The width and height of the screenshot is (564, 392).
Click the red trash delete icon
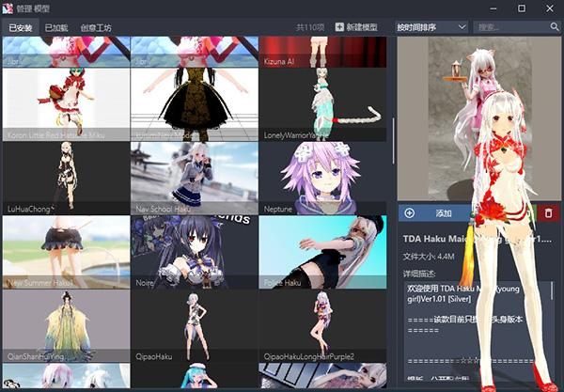549,212
